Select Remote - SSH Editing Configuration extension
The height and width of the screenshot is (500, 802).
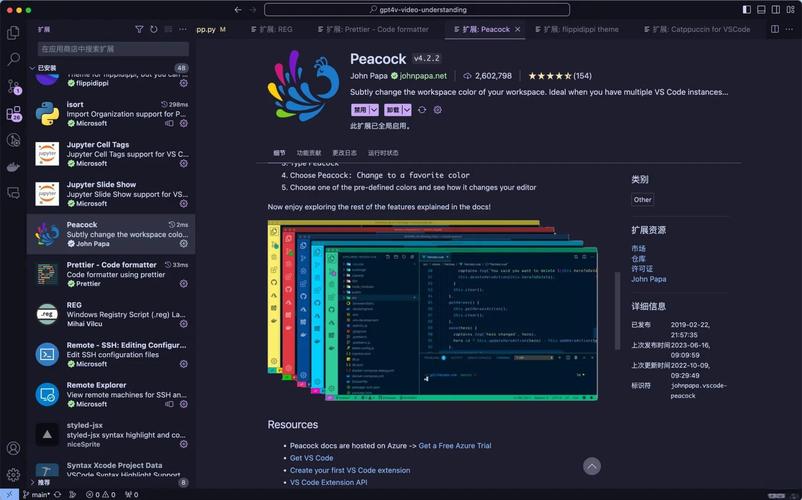point(111,354)
